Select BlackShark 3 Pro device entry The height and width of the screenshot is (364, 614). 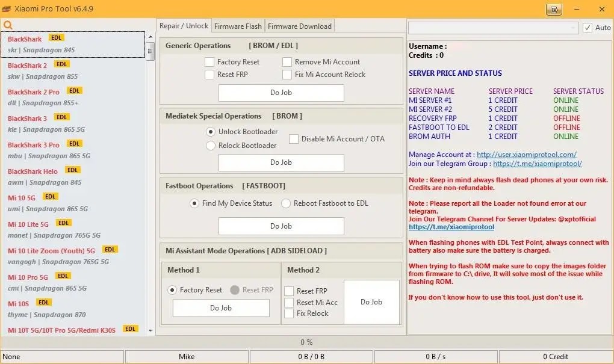tap(73, 150)
